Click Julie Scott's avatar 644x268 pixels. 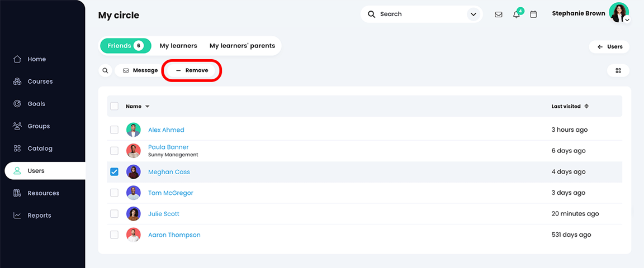(x=134, y=214)
